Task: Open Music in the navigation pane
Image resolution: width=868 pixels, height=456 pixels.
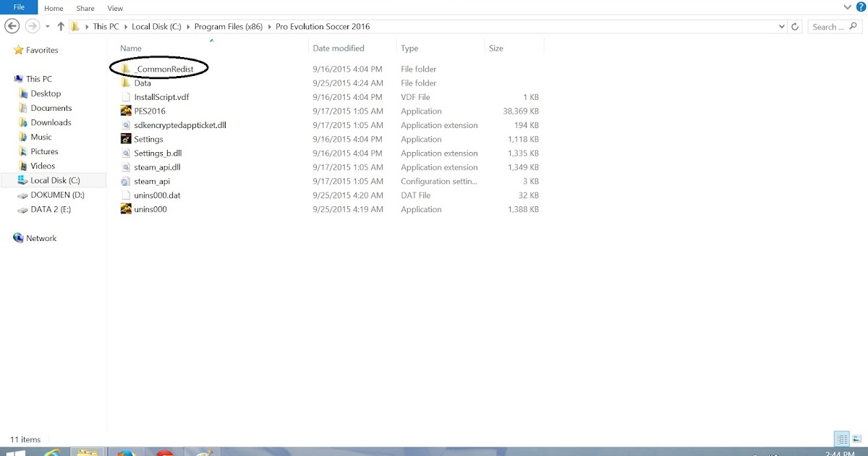Action: click(x=41, y=137)
